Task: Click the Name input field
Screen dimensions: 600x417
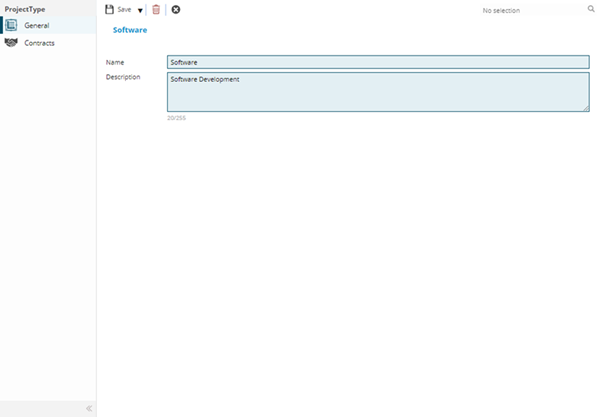Action: [x=378, y=62]
